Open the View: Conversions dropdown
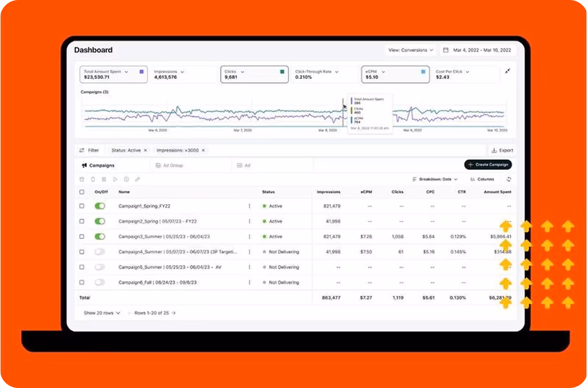This screenshot has width=588, height=388. pos(410,50)
